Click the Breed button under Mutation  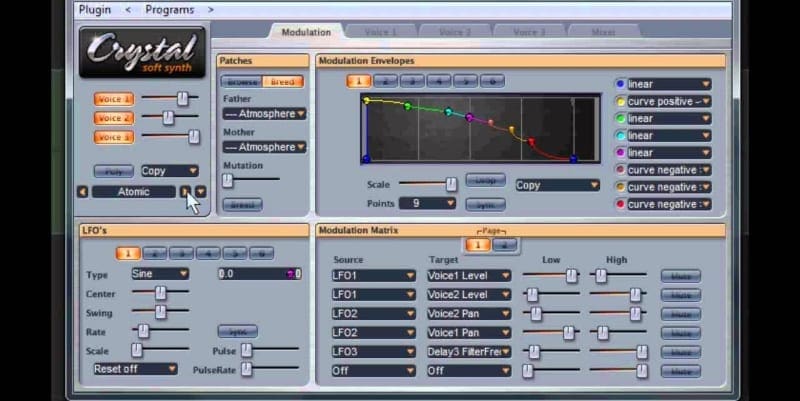coord(242,205)
